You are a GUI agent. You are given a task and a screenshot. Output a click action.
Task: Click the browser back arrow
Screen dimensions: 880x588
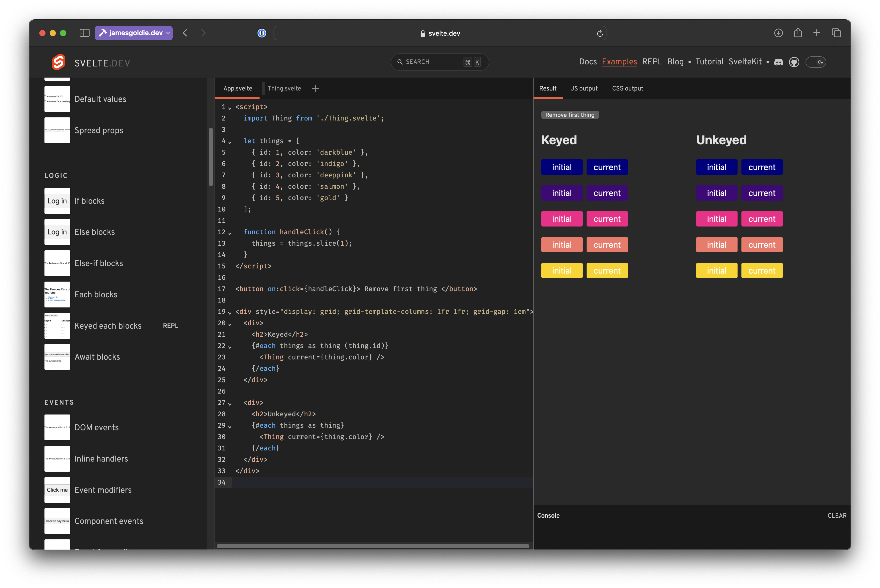coord(185,33)
